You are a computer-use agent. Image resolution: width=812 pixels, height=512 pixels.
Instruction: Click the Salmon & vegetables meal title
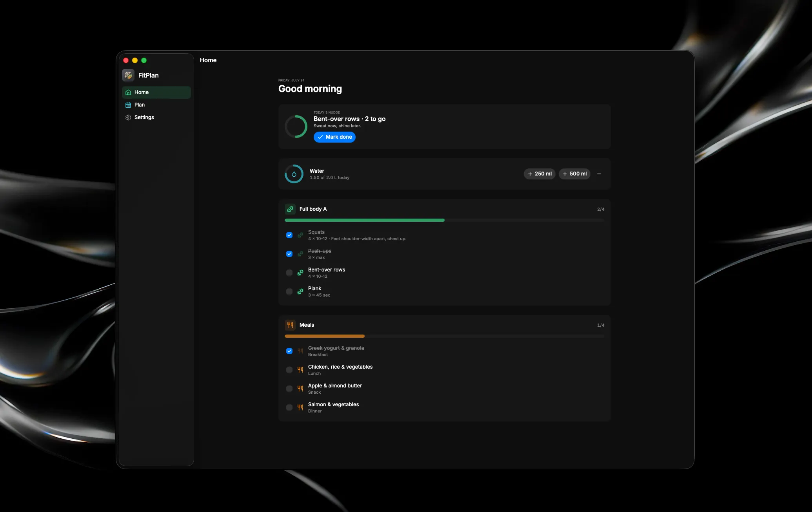(x=334, y=404)
